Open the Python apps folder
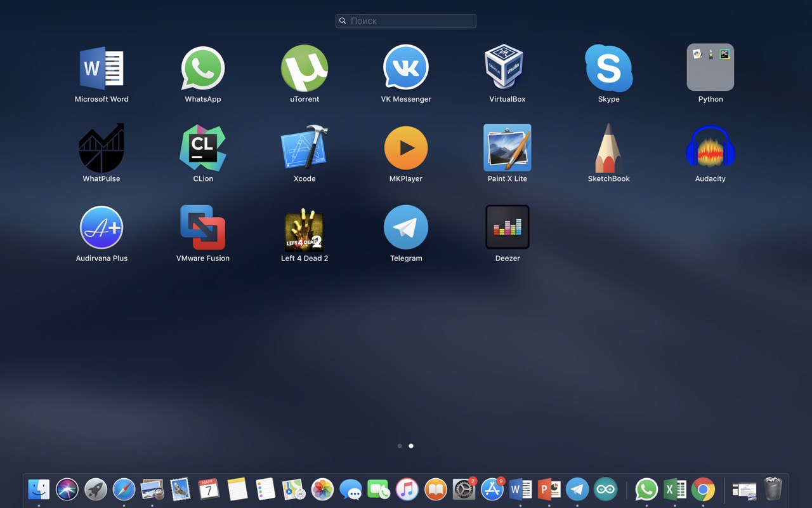The width and height of the screenshot is (812, 508). pyautogui.click(x=710, y=67)
